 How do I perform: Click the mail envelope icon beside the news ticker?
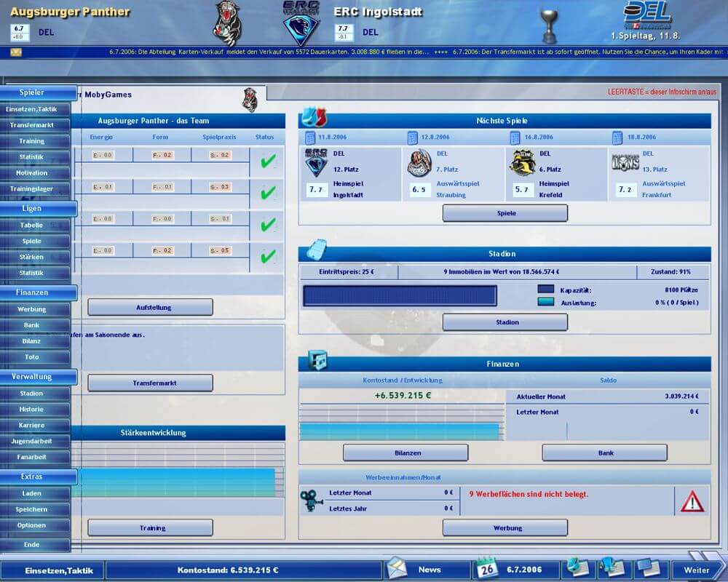[16, 52]
